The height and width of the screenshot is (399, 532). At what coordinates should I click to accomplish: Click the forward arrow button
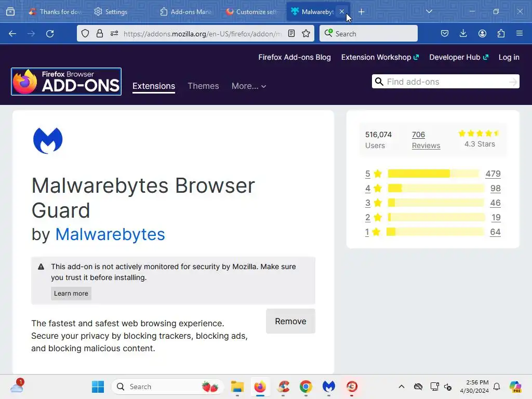[x=31, y=34]
